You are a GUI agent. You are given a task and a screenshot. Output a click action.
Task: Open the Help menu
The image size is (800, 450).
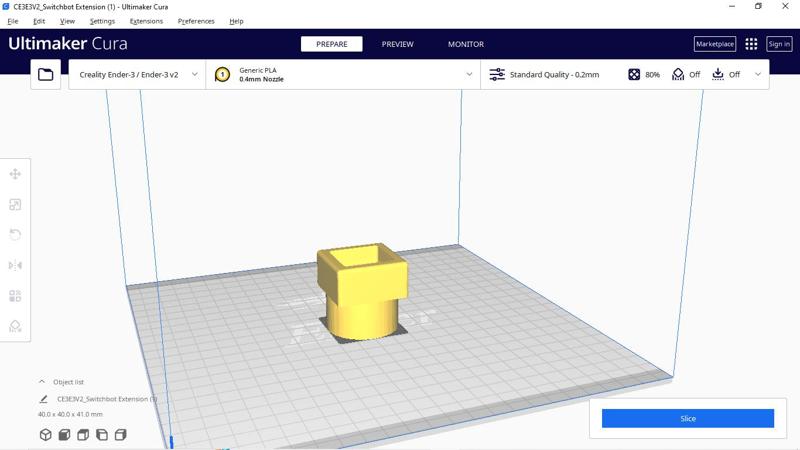(x=236, y=21)
